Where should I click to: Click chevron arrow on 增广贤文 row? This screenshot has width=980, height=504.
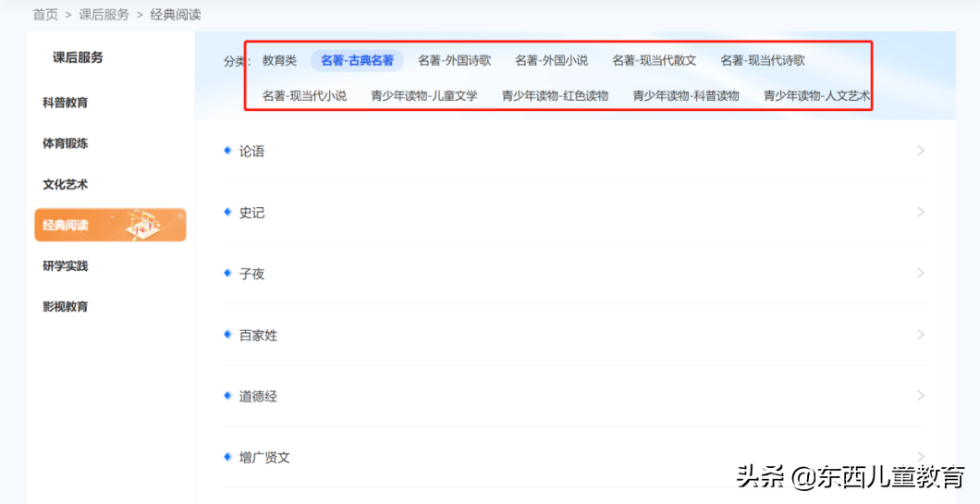click(921, 457)
